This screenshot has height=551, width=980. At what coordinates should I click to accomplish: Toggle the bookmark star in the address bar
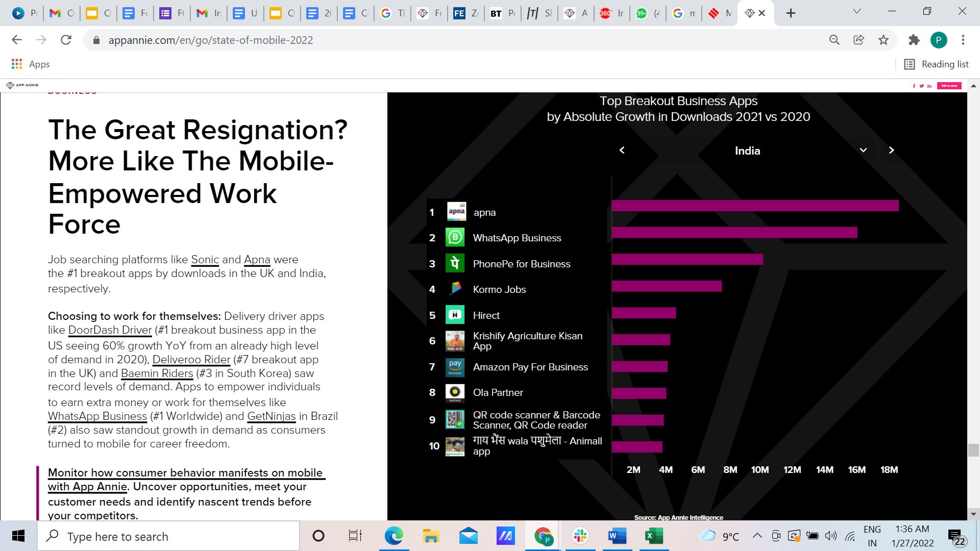884,40
